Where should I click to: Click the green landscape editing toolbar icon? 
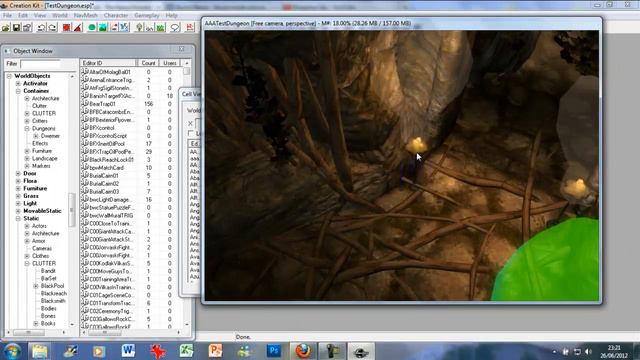click(x=102, y=27)
